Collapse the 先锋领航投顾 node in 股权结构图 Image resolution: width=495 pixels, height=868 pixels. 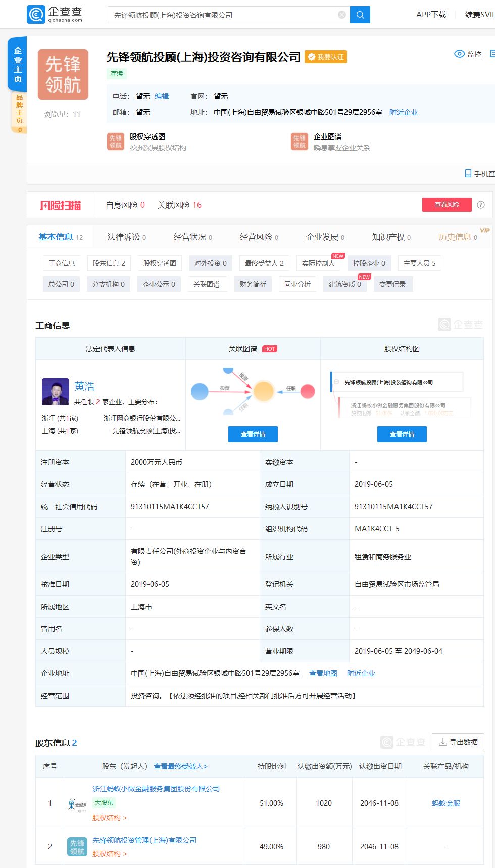point(336,382)
